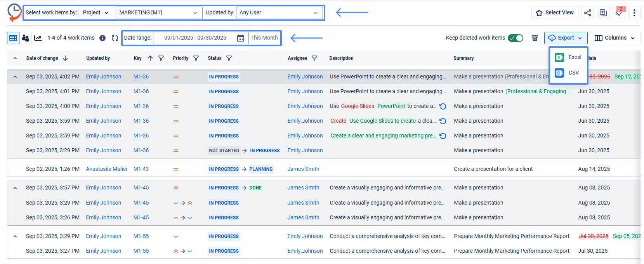Screen dimensions: 644x264
Task: Toggle Keep deleted work items switch
Action: click(x=516, y=38)
